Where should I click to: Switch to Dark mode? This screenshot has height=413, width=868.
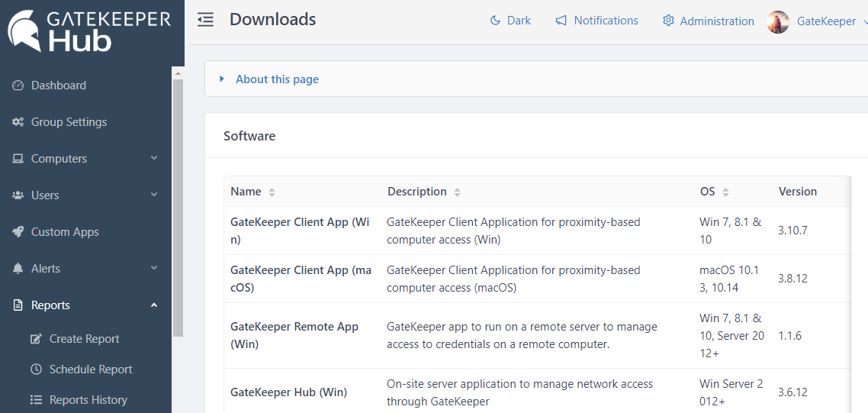(x=510, y=21)
